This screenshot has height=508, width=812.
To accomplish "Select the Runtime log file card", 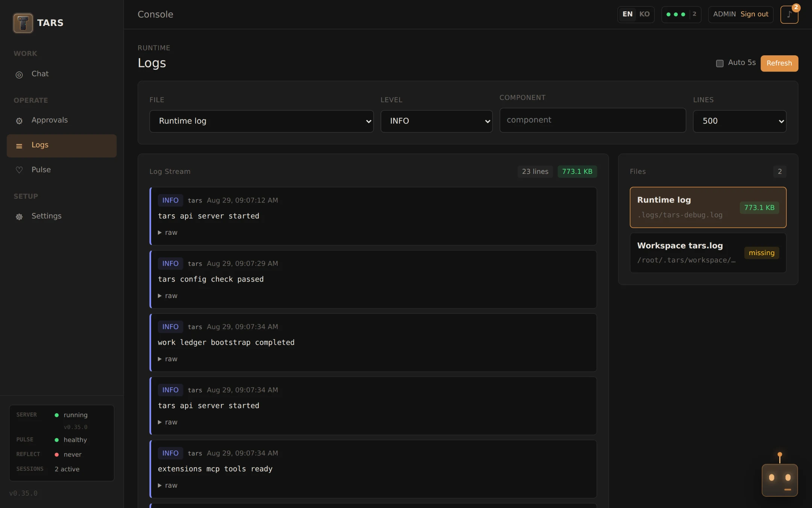I will coord(708,207).
